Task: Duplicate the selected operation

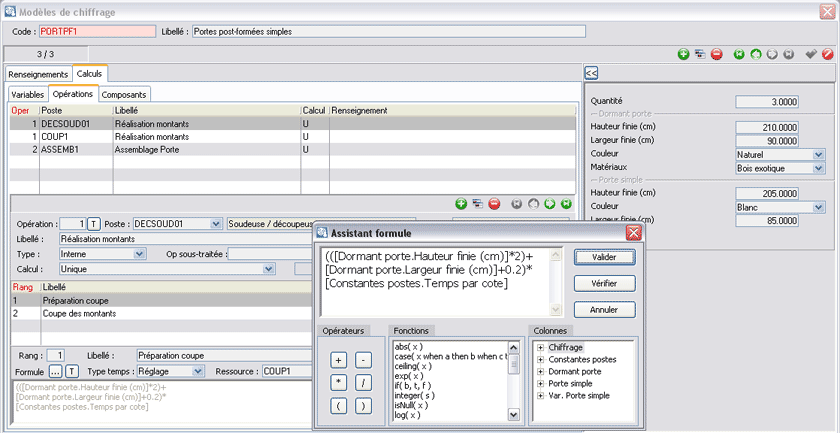Action: click(477, 204)
